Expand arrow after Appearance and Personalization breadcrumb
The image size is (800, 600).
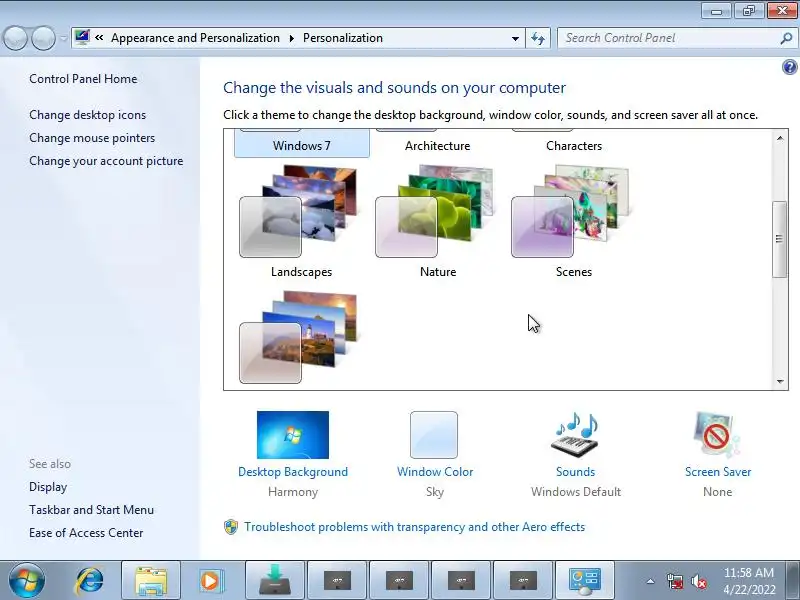[291, 38]
